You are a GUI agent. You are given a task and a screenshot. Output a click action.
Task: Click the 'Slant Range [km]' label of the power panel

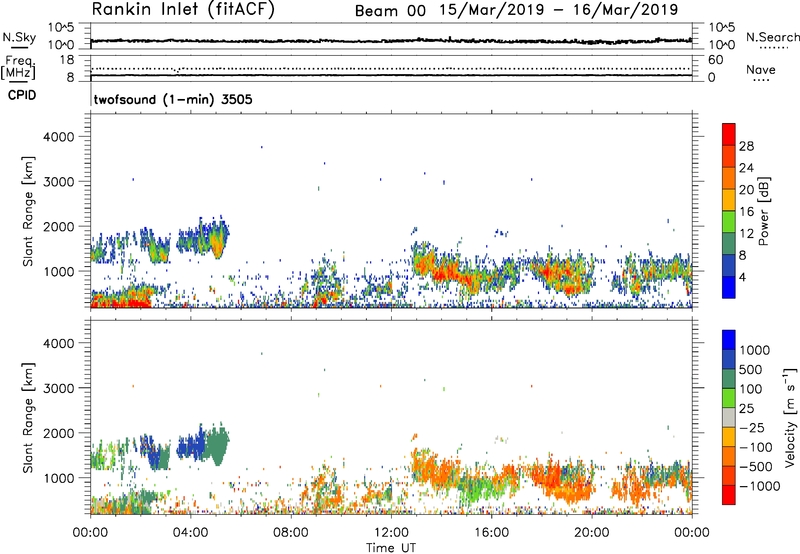[x=28, y=211]
